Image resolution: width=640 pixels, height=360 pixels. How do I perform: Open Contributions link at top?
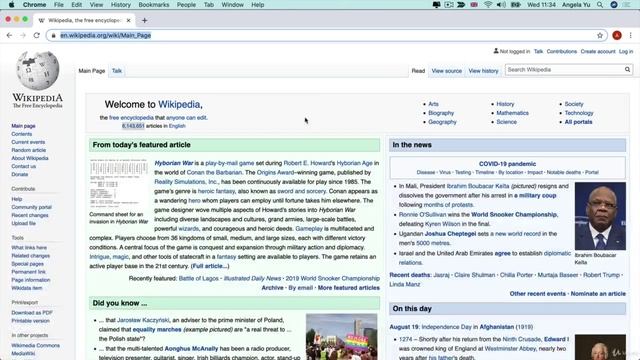(562, 51)
